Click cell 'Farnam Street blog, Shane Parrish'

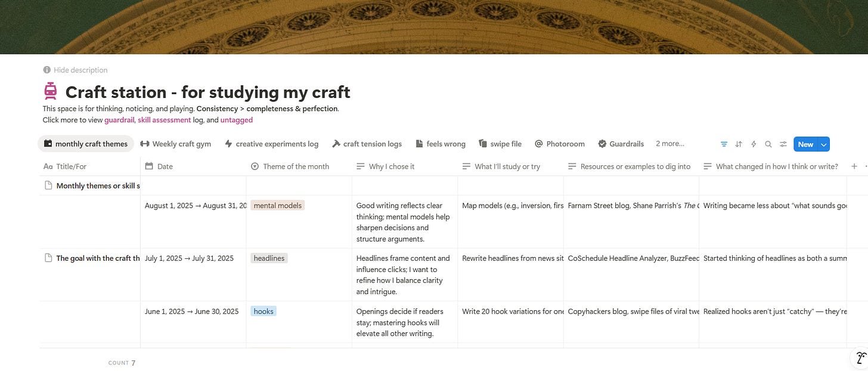pos(631,222)
